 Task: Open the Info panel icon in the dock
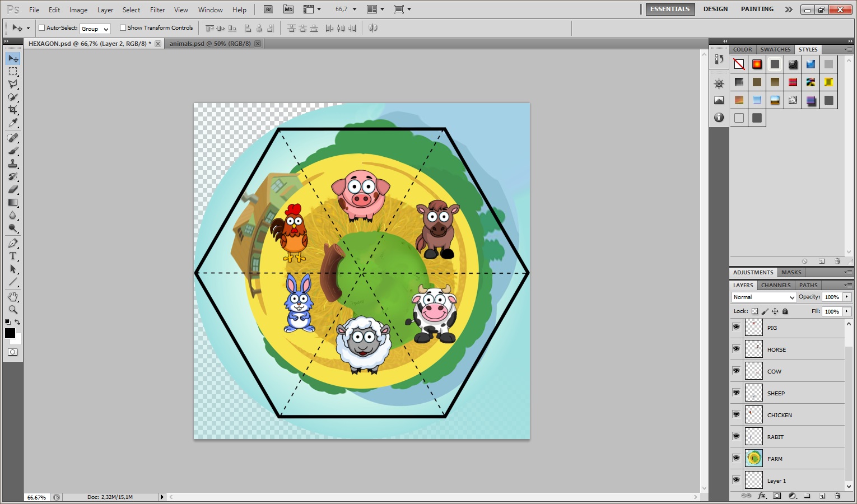pos(719,118)
